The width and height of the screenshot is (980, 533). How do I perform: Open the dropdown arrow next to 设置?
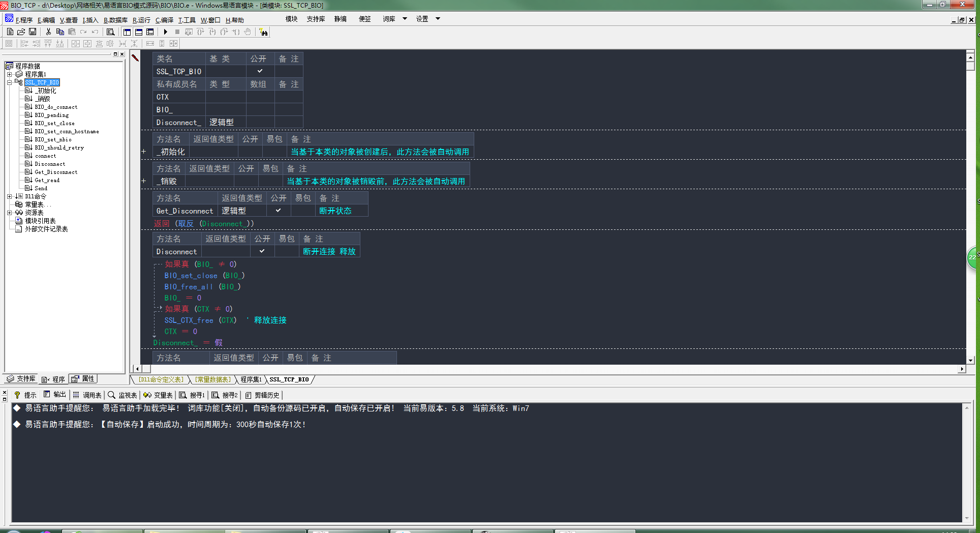coord(438,19)
